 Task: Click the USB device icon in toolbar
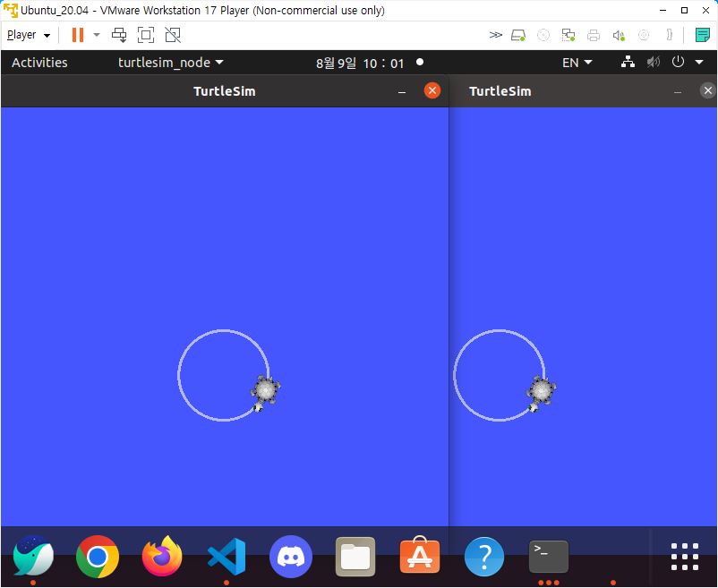click(x=669, y=35)
